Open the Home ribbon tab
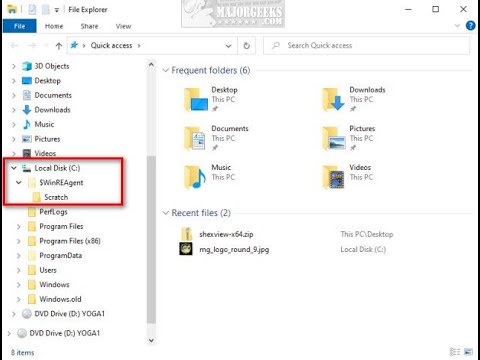480x360 pixels. click(x=54, y=26)
